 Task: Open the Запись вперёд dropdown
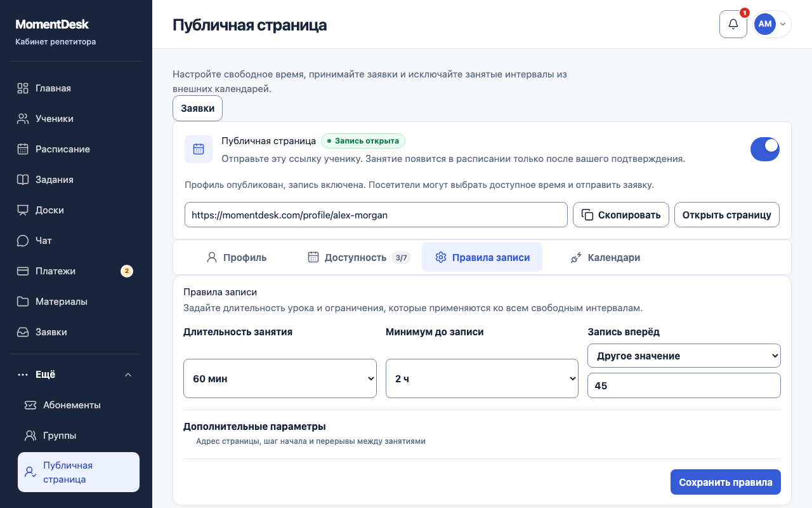[x=684, y=356]
